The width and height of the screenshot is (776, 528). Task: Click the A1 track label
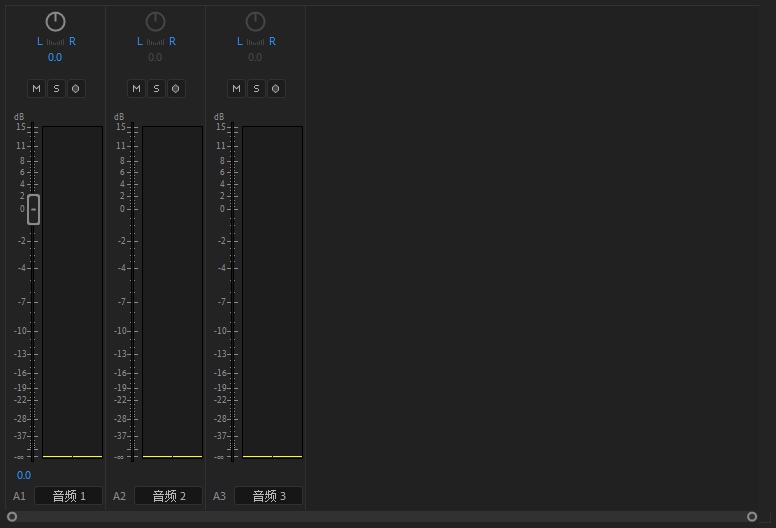(x=19, y=496)
